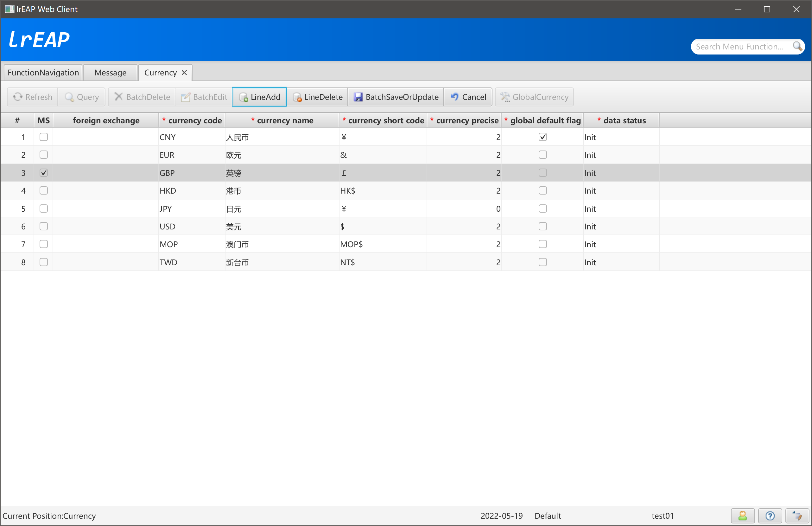Viewport: 812px width, 526px height.
Task: Click the Refresh toolbar button
Action: (x=33, y=97)
